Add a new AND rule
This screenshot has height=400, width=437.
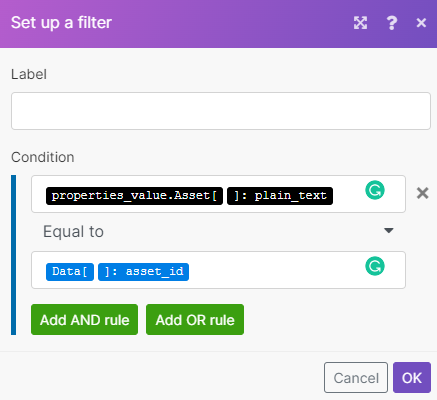click(84, 320)
